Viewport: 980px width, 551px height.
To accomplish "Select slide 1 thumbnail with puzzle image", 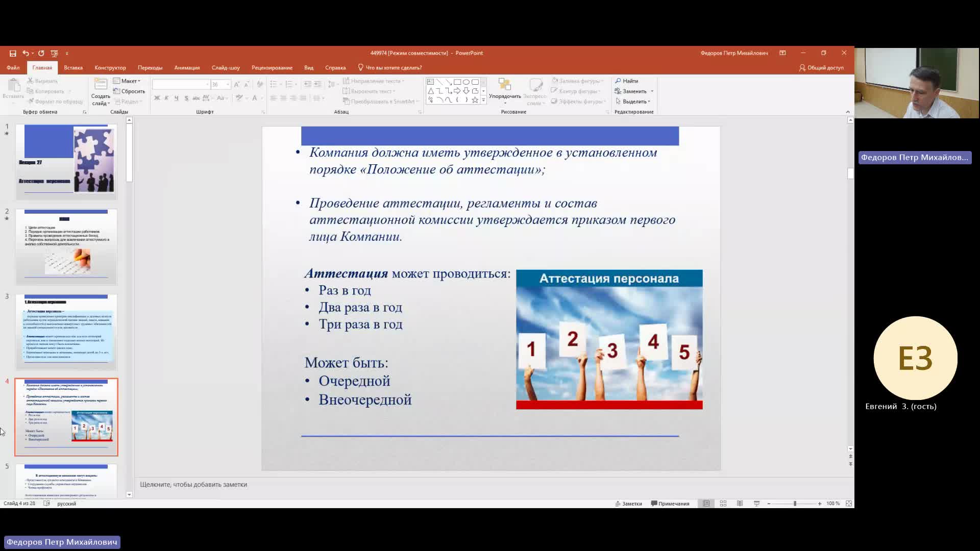I will tap(66, 161).
